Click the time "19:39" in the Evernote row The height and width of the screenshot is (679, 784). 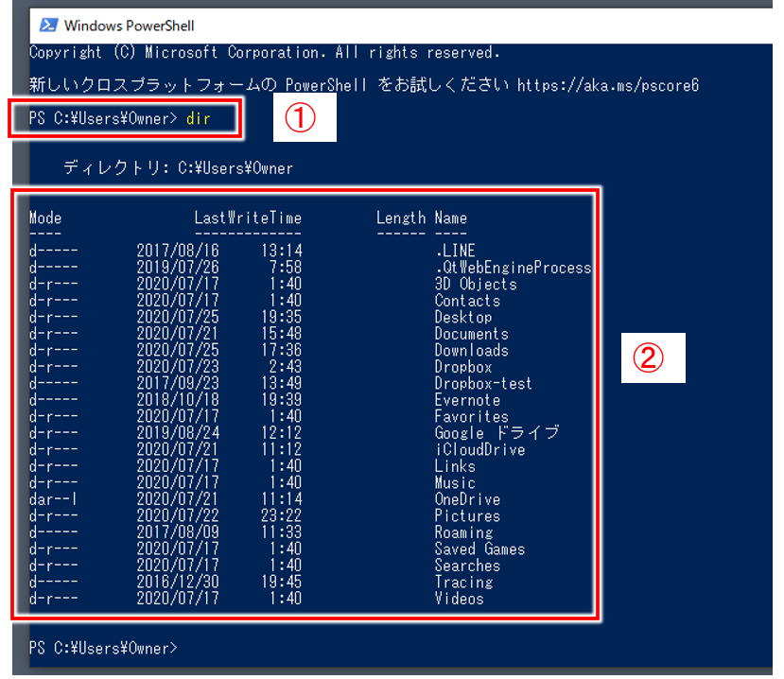282,400
